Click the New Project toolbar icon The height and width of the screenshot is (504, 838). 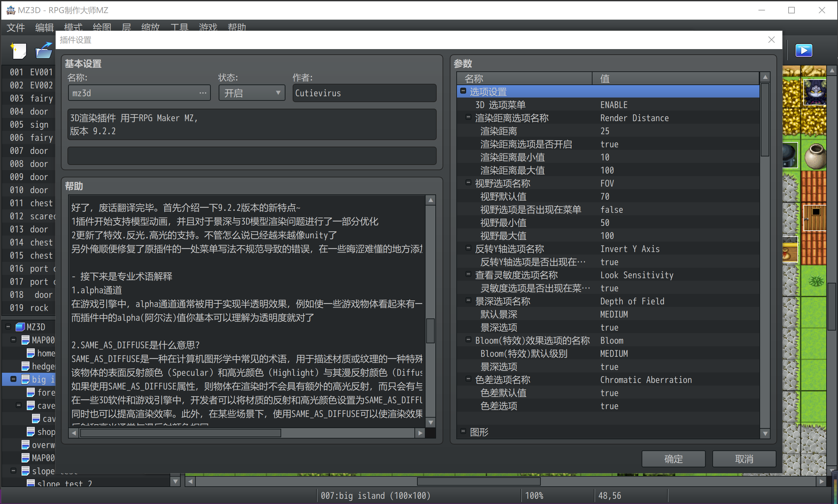(19, 51)
